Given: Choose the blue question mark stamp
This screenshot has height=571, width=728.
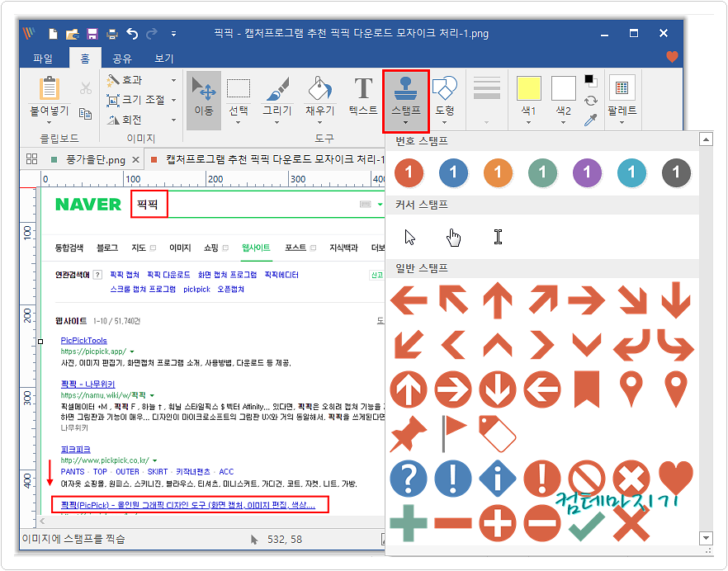Looking at the screenshot, I should click(409, 478).
